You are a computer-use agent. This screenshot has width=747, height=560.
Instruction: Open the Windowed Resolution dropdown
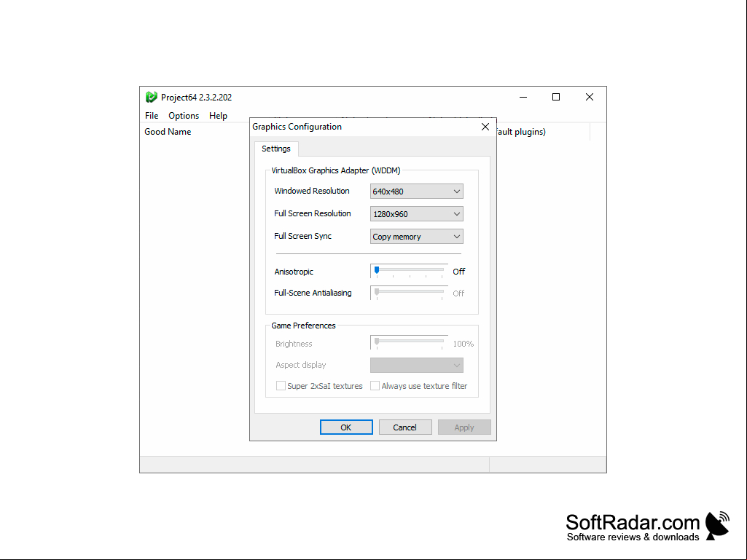click(416, 192)
